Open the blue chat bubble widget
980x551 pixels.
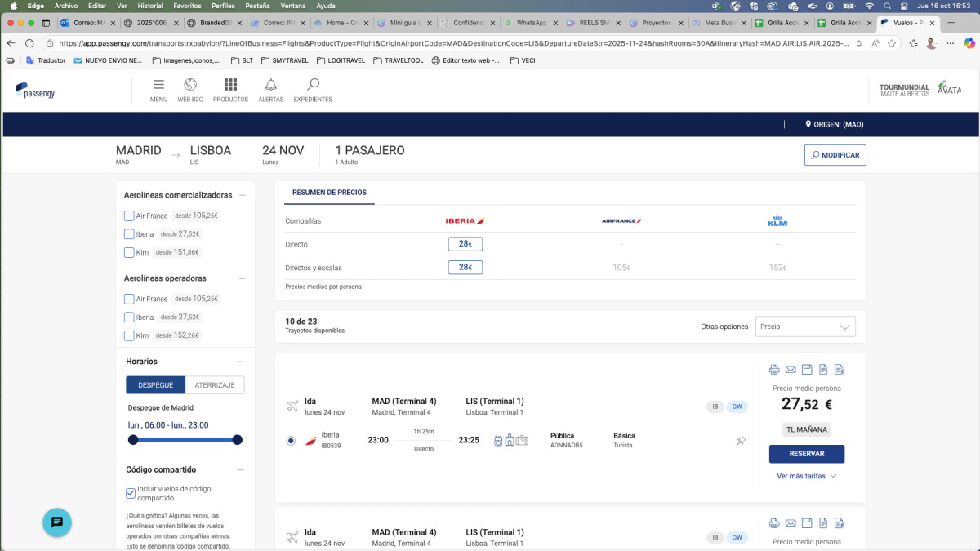(x=57, y=522)
